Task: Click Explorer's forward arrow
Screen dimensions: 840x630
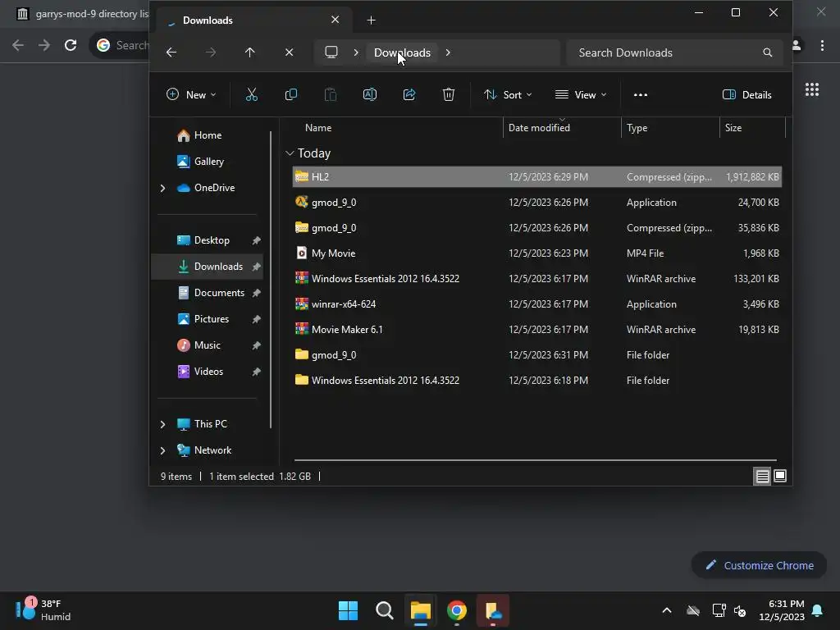Action: [211, 52]
